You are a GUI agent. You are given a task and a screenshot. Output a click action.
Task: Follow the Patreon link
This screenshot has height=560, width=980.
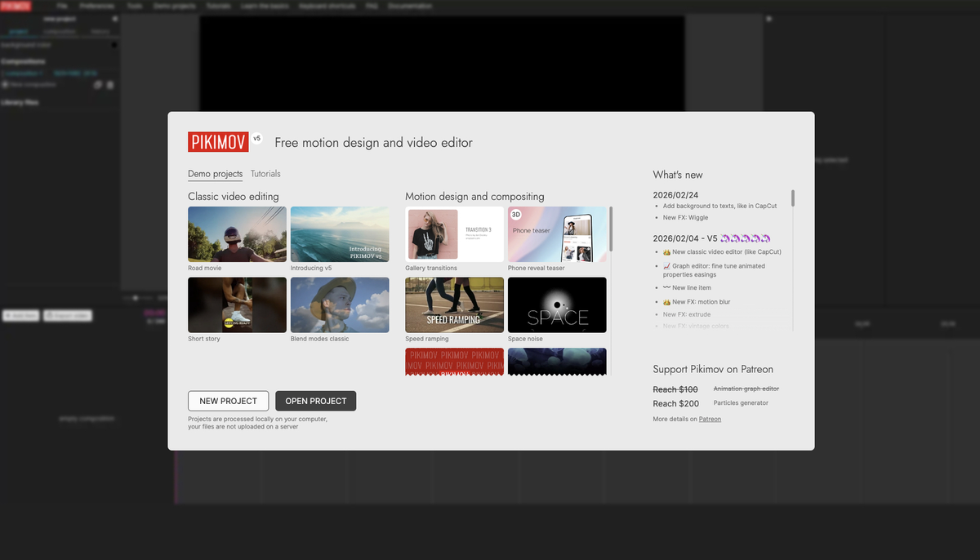coord(710,419)
